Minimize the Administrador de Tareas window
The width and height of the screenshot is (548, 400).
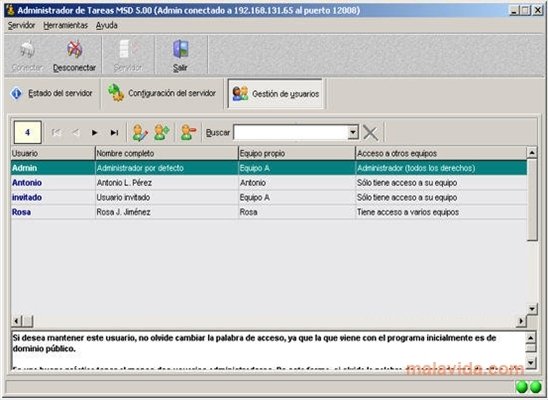tap(514, 10)
